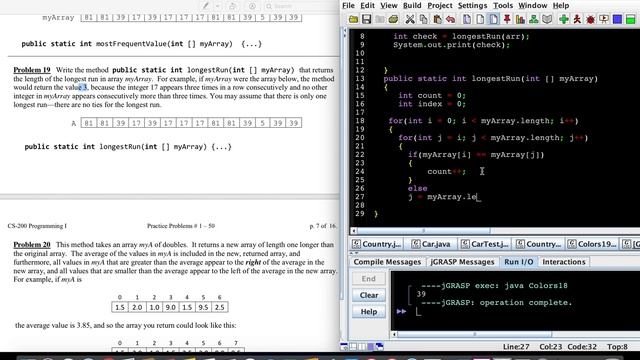Generate UML diagram with green tree icon
The width and height of the screenshot is (640, 360).
pos(533,19)
